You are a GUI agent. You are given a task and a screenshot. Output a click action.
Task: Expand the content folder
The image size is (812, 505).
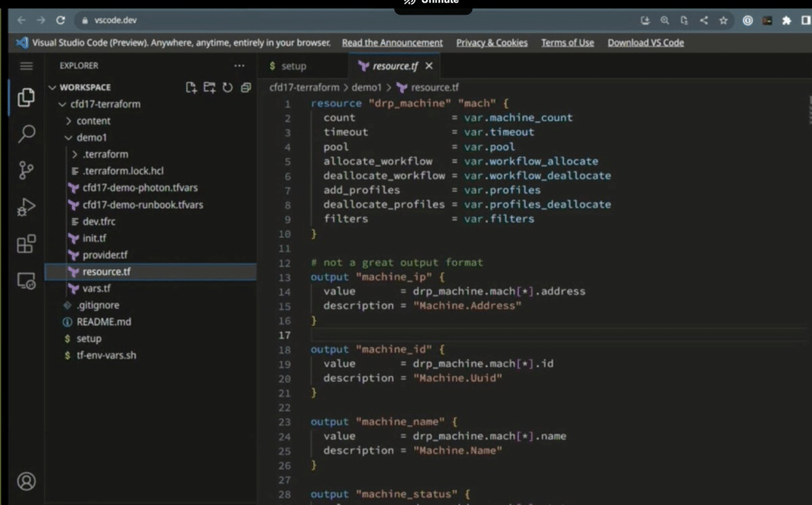click(93, 121)
